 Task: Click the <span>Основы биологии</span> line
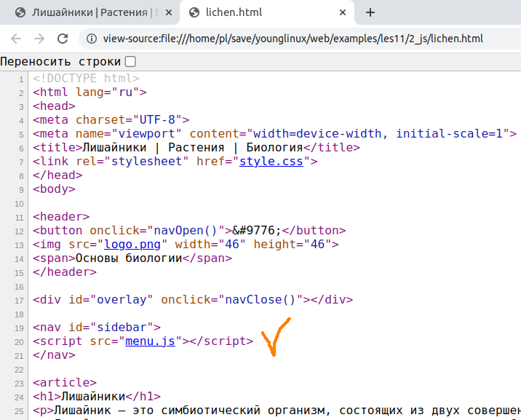(132, 258)
